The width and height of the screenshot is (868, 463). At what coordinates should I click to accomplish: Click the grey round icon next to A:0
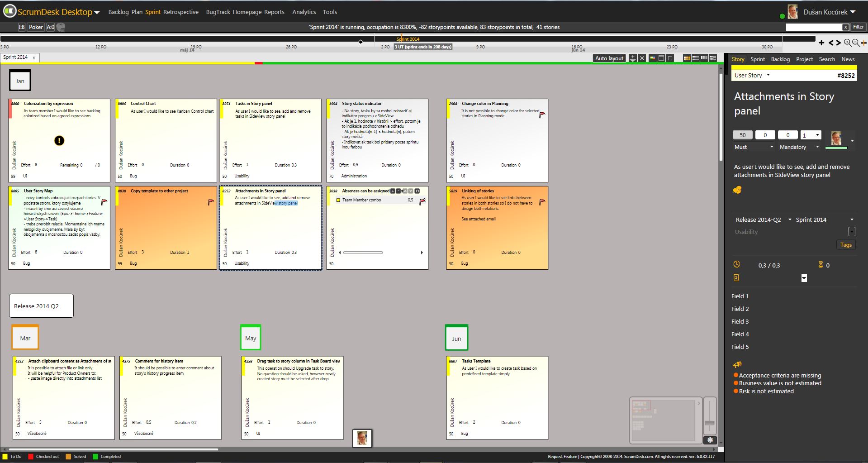tap(61, 27)
